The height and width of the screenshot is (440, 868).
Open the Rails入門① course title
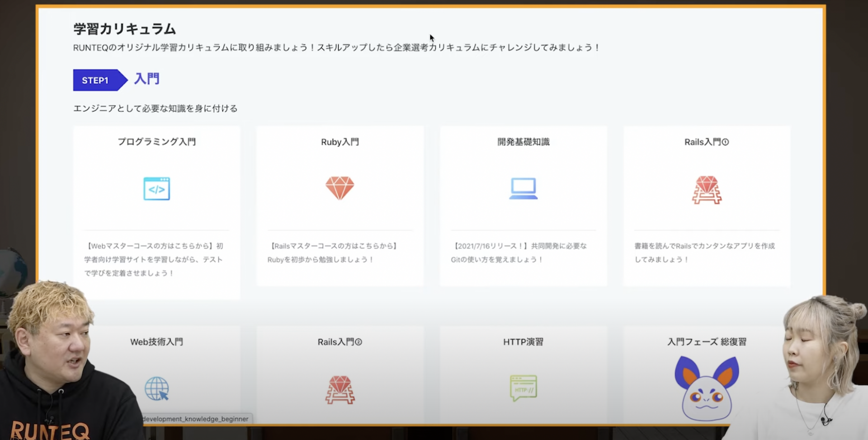pyautogui.click(x=707, y=142)
